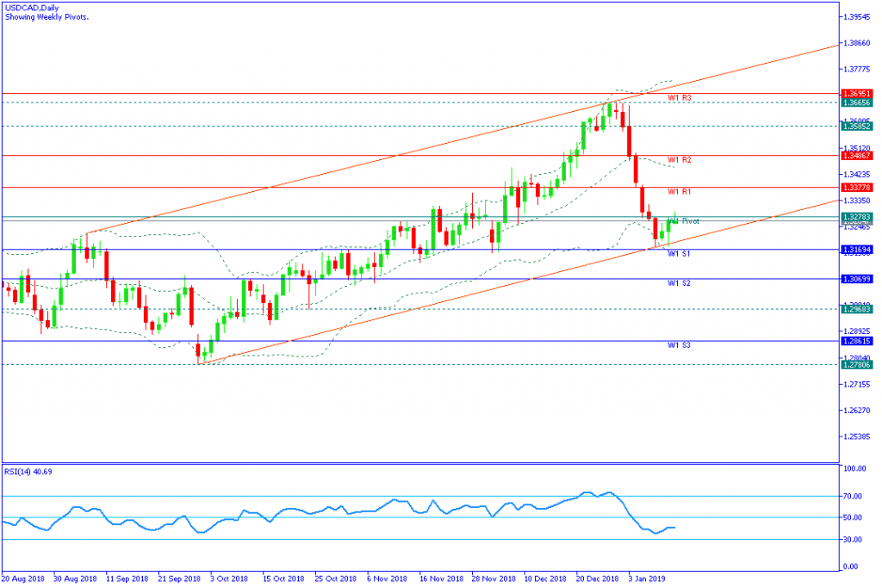Click the green 1.27806 price tag
This screenshot has height=588, width=882.
858,365
